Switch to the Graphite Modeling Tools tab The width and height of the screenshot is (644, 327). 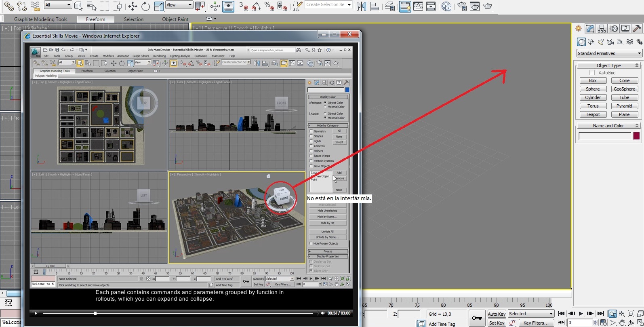click(40, 19)
